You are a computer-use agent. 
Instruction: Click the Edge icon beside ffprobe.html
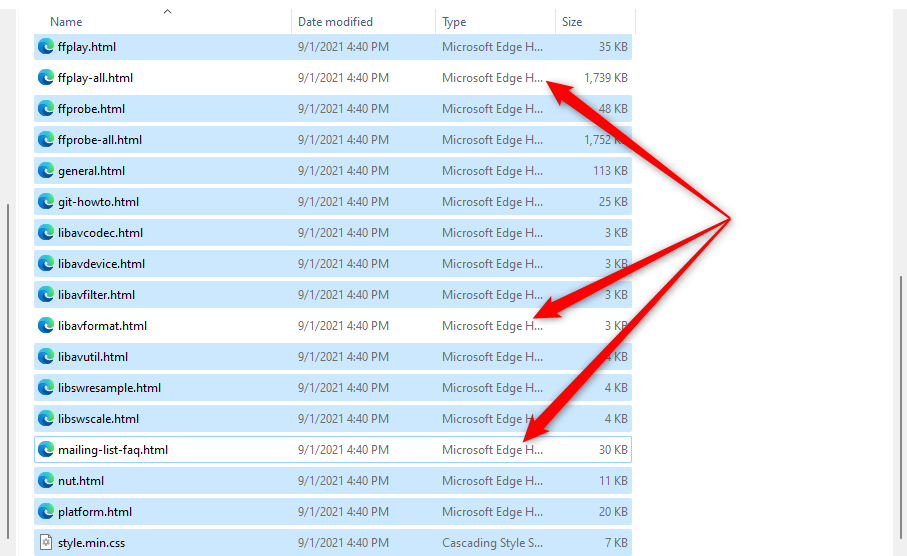tap(46, 108)
